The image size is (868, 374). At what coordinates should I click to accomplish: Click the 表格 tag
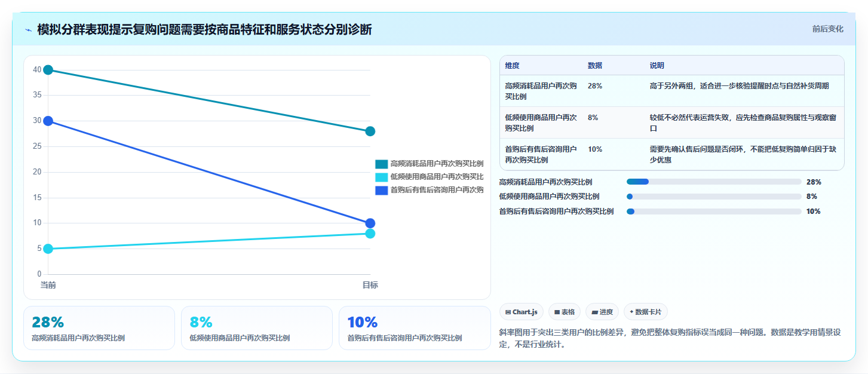pos(565,312)
